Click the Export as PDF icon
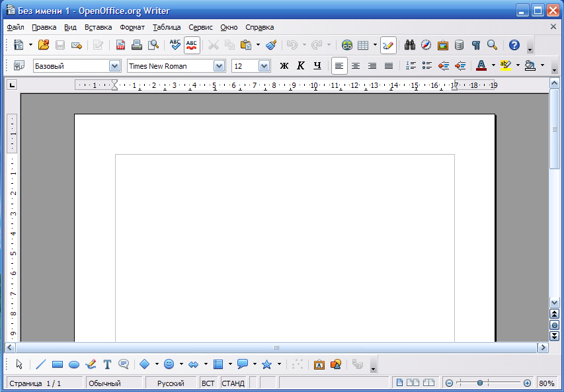 click(121, 45)
